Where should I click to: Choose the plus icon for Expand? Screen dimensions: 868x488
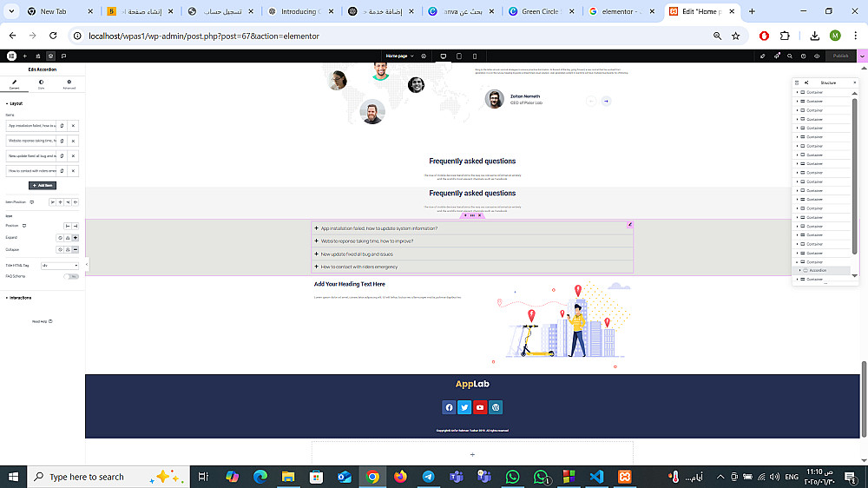pyautogui.click(x=76, y=238)
